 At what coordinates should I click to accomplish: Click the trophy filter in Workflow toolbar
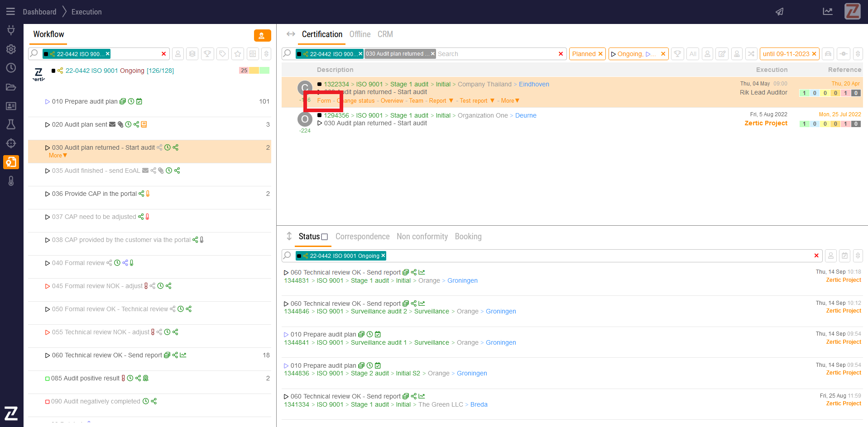pyautogui.click(x=207, y=54)
